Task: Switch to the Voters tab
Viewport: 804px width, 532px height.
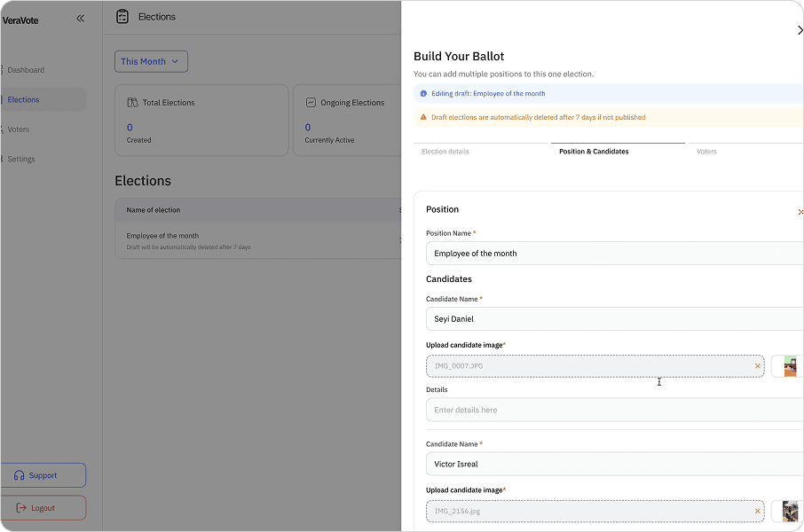Action: pyautogui.click(x=706, y=152)
